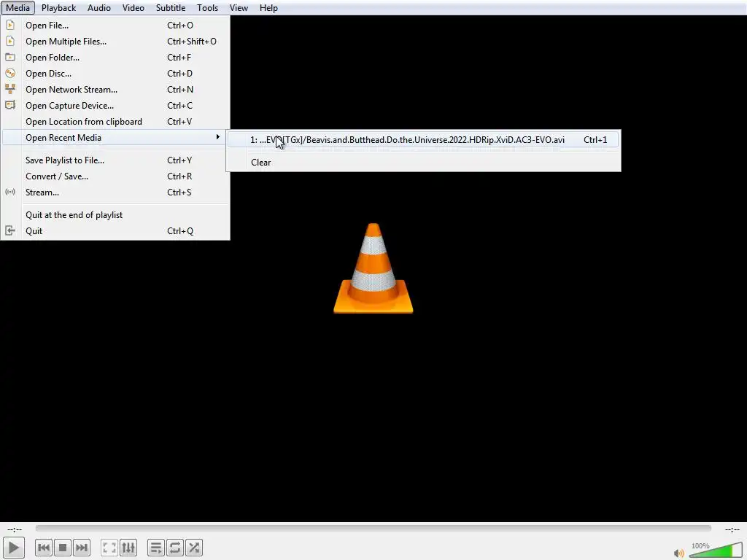This screenshot has height=560, width=747.
Task: Adjust the volume slider
Action: (716, 550)
